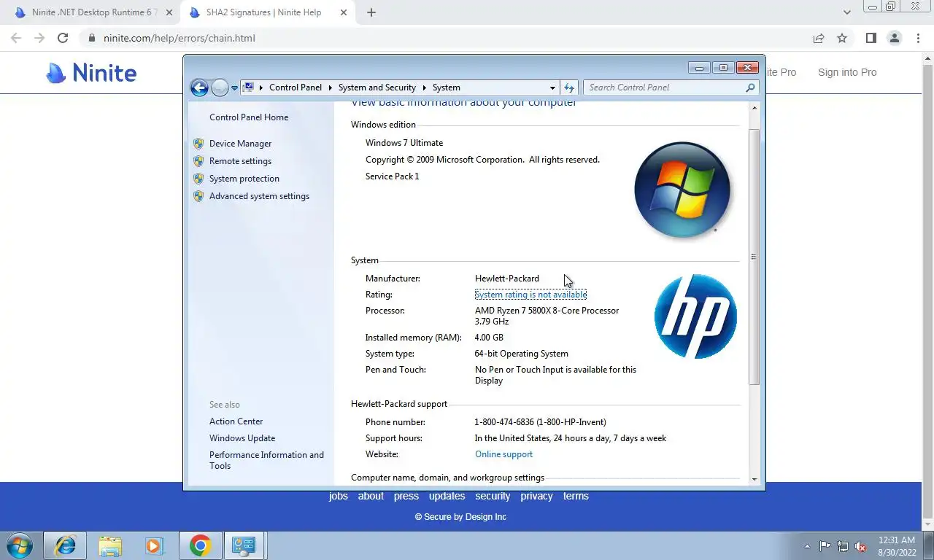Screen dimensions: 934x560
Task: Open Chrome side panel icon
Action: pos(871,38)
